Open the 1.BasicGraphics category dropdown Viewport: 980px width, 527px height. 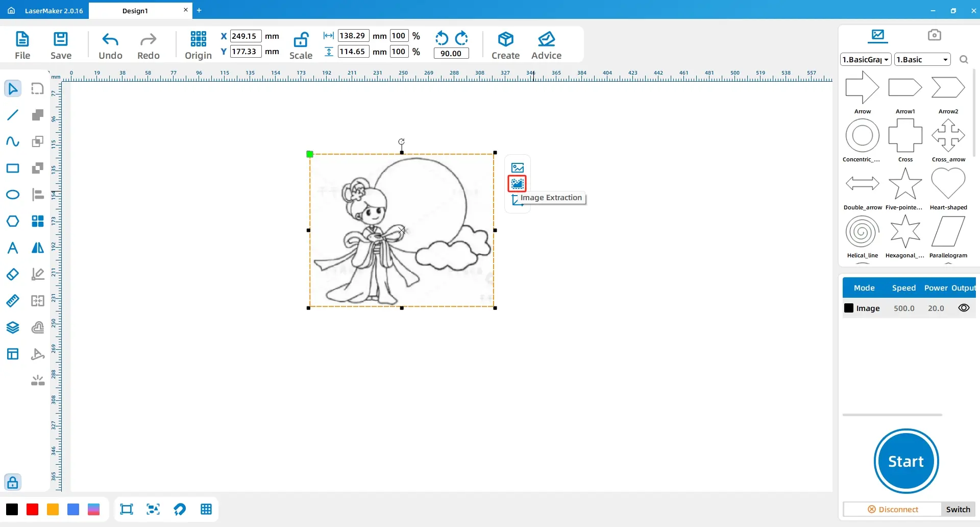tap(866, 60)
